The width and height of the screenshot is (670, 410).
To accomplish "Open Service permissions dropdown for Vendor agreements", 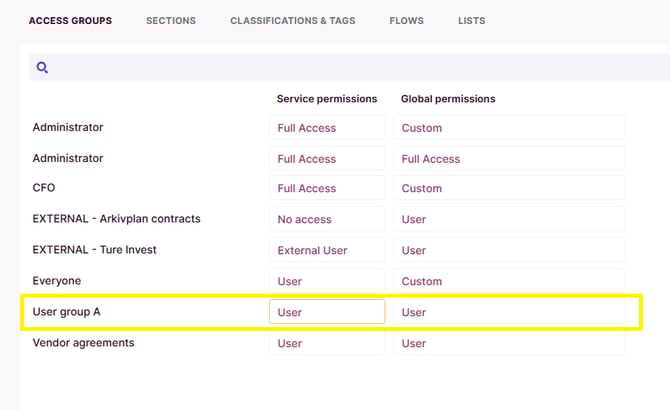I will pyautogui.click(x=327, y=343).
